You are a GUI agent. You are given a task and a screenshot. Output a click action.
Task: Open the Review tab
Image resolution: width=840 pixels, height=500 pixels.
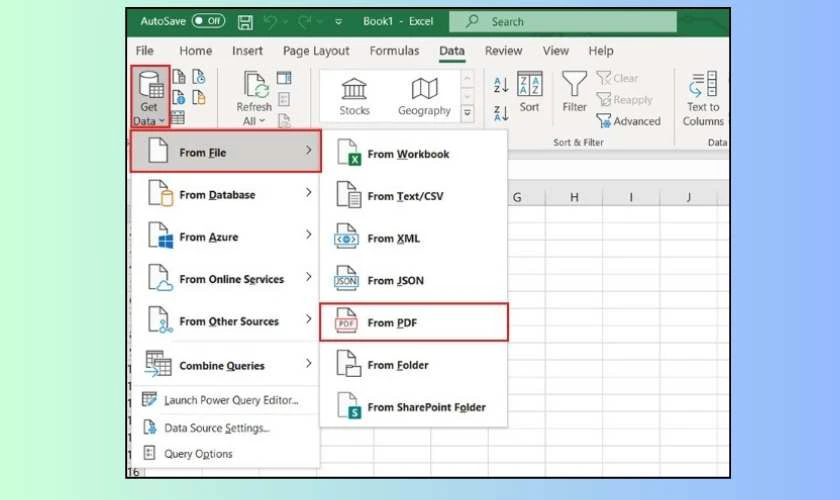[x=503, y=50]
